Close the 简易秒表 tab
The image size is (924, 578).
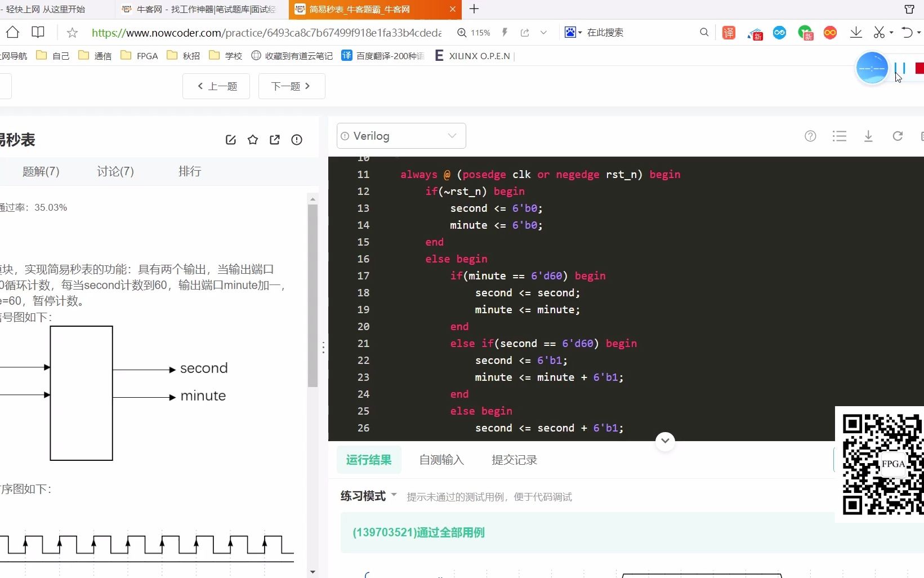tap(452, 10)
